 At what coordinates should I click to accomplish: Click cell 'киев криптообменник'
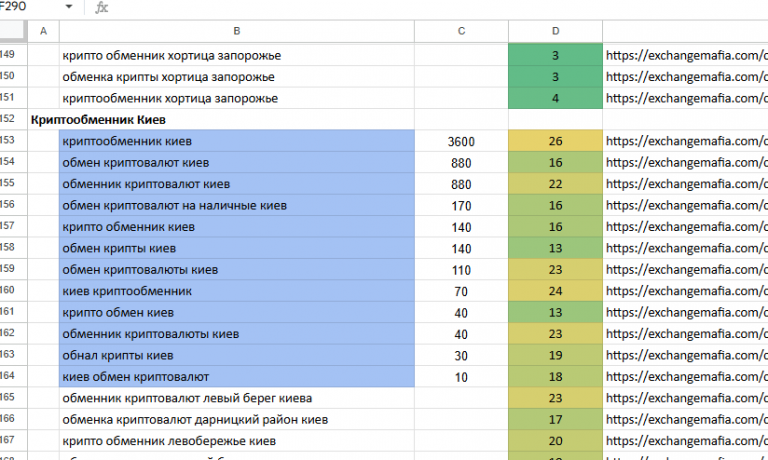(237, 291)
